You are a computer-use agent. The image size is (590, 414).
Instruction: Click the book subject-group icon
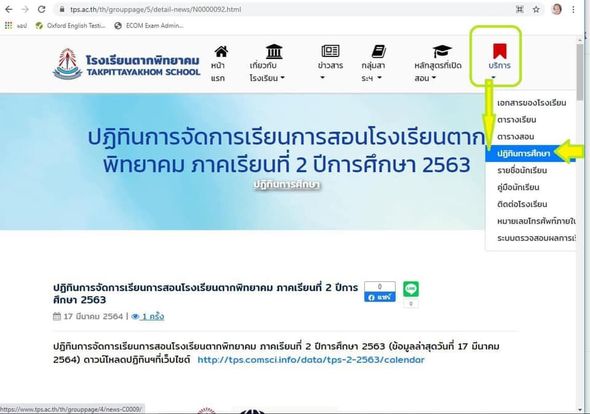point(379,51)
